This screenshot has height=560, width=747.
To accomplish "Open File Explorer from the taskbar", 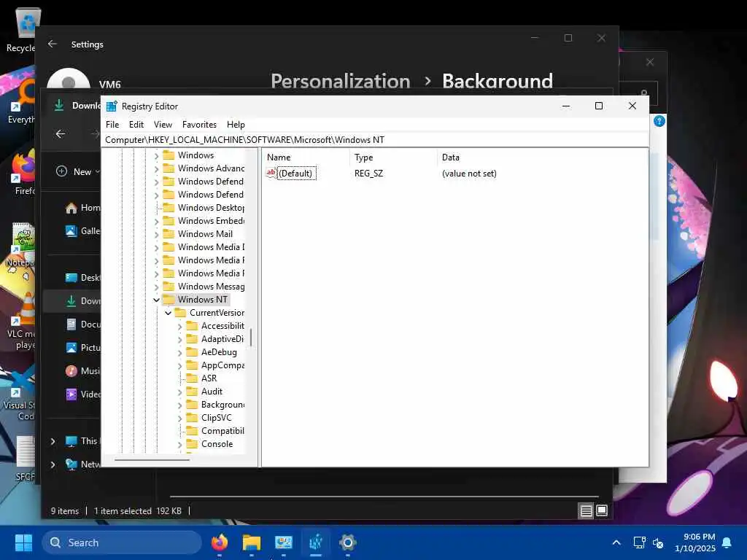I will coord(252,542).
